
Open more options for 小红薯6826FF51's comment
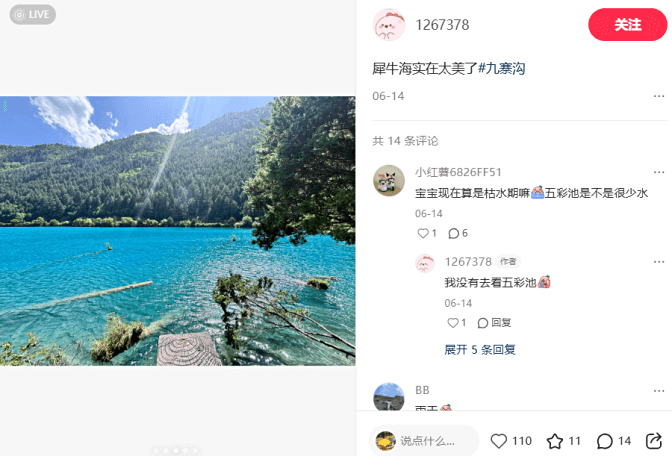(659, 172)
